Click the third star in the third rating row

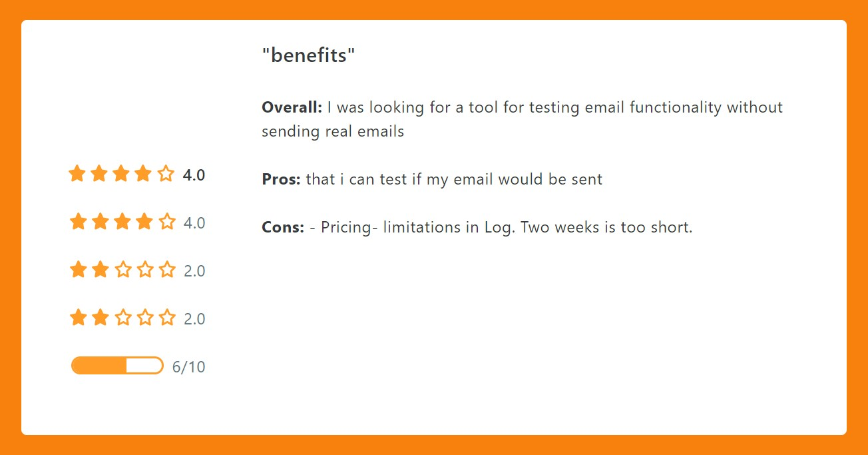click(122, 270)
